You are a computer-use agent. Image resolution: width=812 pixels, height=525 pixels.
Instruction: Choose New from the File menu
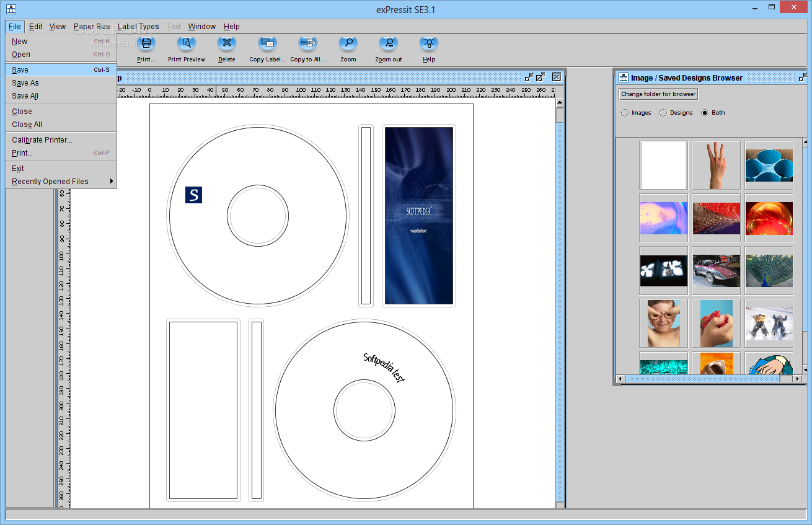pos(61,42)
